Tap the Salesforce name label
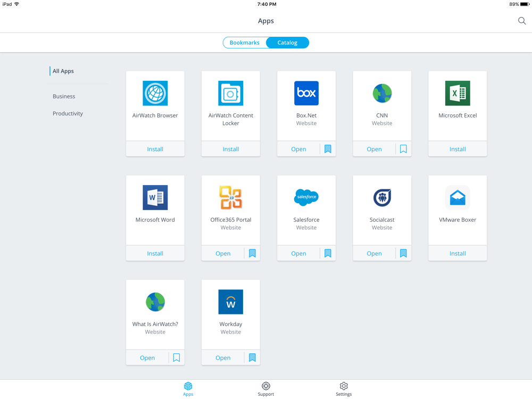Image resolution: width=532 pixels, height=399 pixels. pos(306,220)
